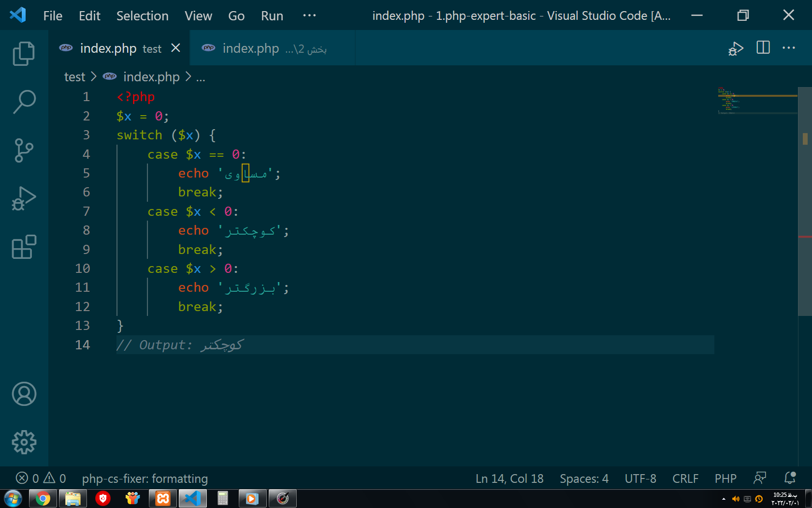Open the Edit menu
The height and width of the screenshot is (508, 812).
pos(89,16)
